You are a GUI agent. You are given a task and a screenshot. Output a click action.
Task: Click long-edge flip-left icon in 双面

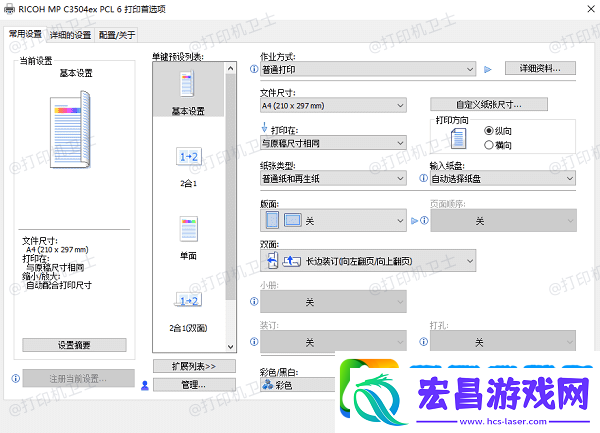[x=272, y=261]
